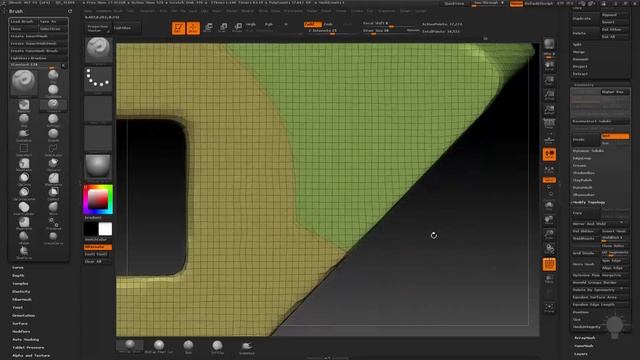Image resolution: width=640 pixels, height=360 pixels.
Task: Select the third brush in bottom shelf
Action: 188,346
